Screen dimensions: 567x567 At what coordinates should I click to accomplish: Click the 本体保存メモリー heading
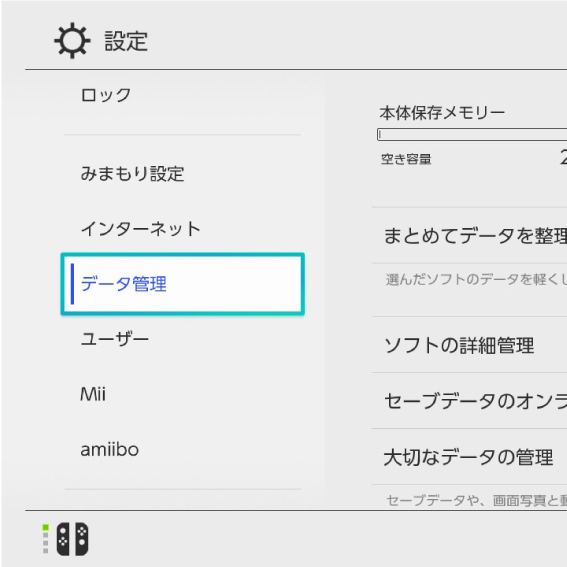pyautogui.click(x=442, y=113)
